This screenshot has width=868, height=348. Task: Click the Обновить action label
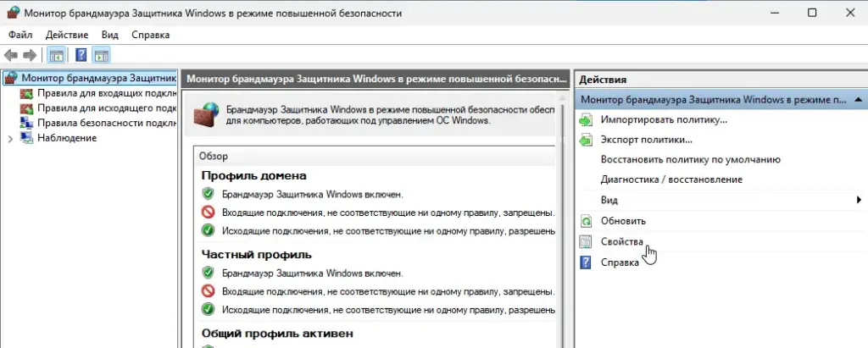pos(623,221)
